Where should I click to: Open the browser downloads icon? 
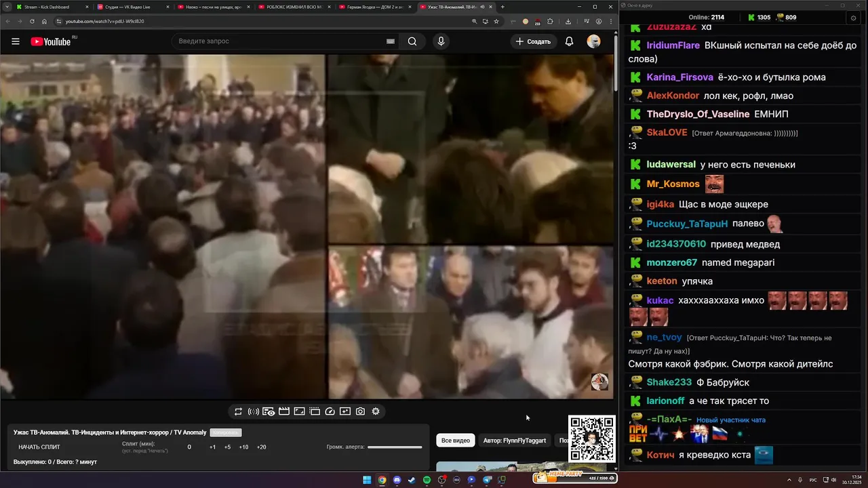click(568, 21)
